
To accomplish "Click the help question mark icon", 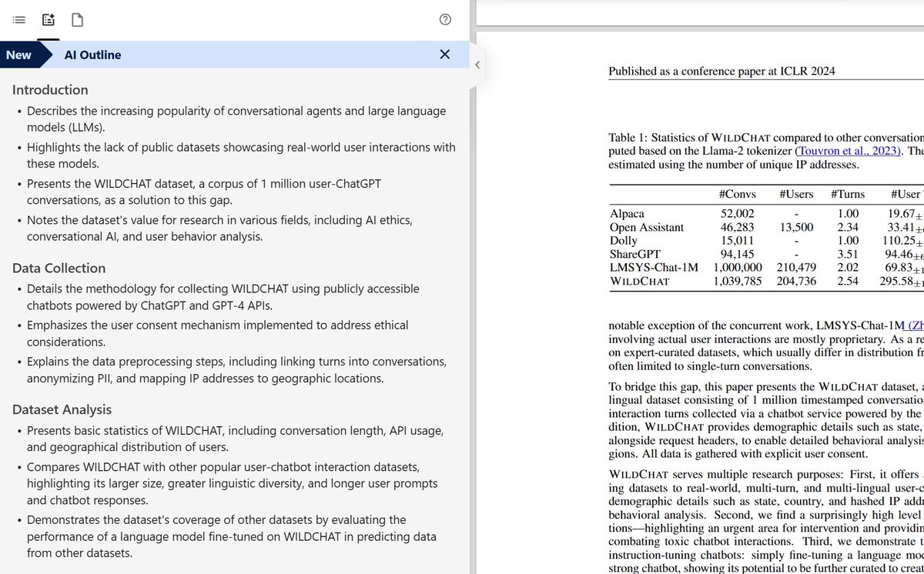I will pos(445,19).
